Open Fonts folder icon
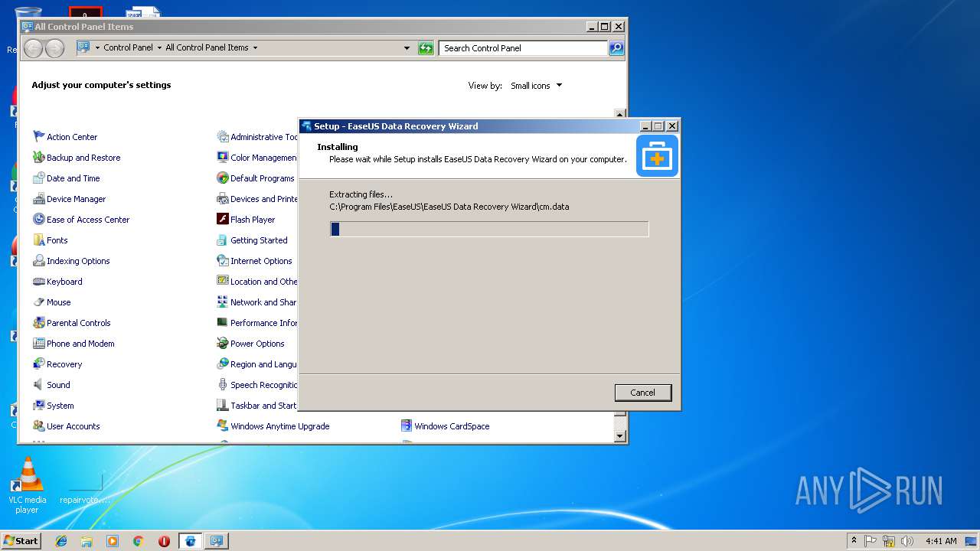Image resolution: width=980 pixels, height=551 pixels. point(39,240)
